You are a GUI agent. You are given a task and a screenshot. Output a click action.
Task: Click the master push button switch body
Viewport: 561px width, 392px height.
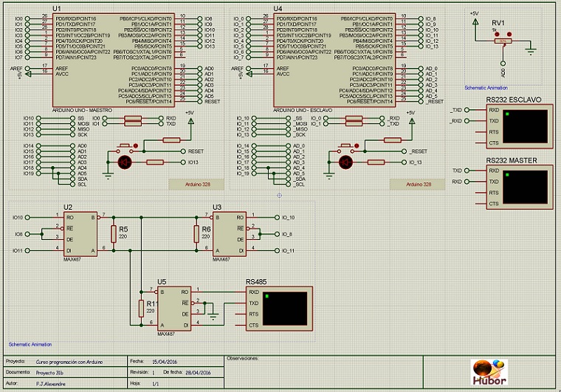(124, 148)
